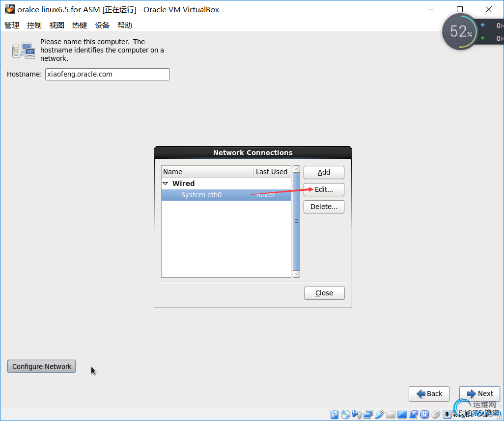The height and width of the screenshot is (421, 504).
Task: Click Delete... in Network Connections
Action: (324, 207)
